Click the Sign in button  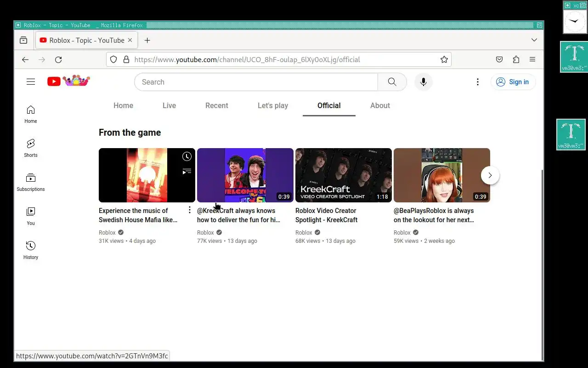pos(513,82)
